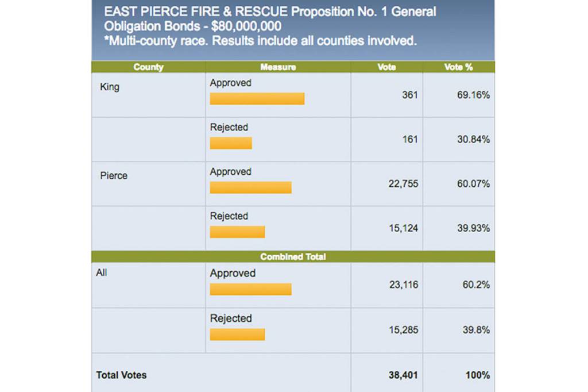
Task: Click King county's Rejected orange bar
Action: (231, 143)
